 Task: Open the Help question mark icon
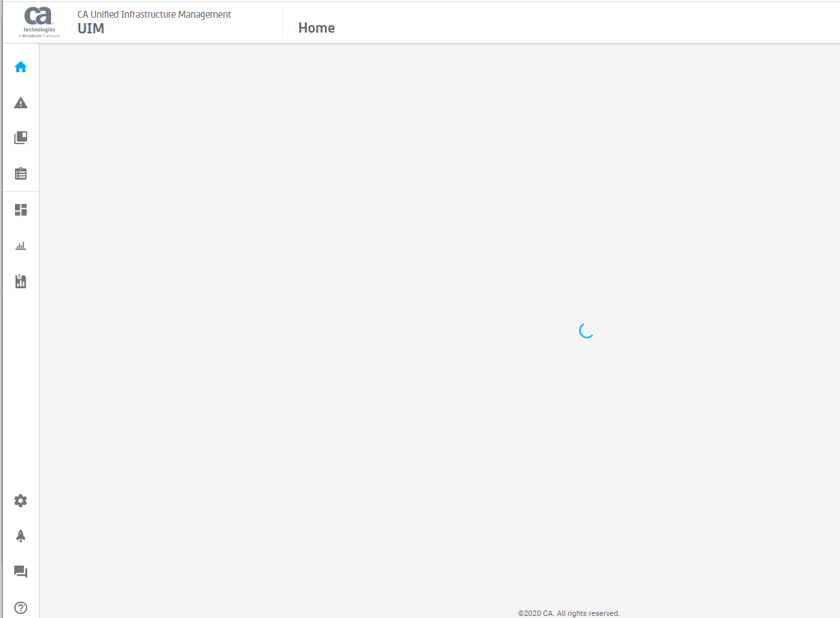pos(20,607)
